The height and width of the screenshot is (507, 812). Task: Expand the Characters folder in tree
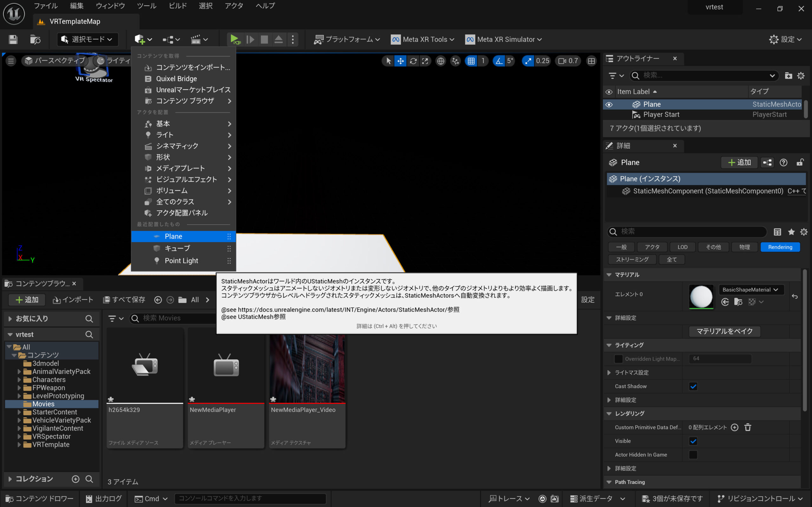pyautogui.click(x=19, y=380)
